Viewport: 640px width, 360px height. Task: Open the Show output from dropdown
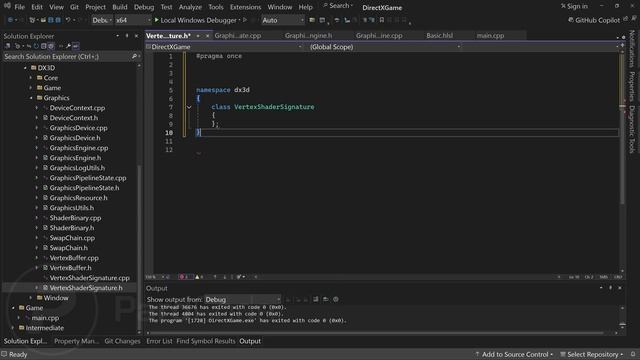242,299
